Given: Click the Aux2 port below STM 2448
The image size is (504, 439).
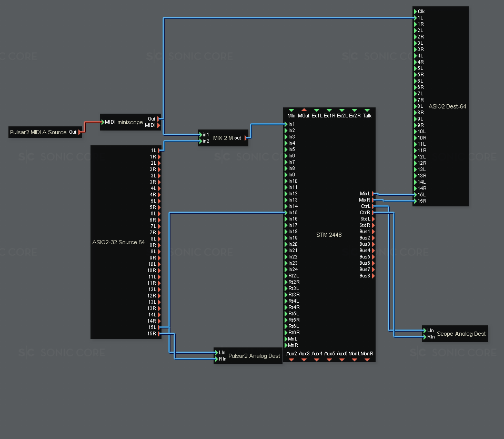Looking at the screenshot, I should (x=291, y=360).
